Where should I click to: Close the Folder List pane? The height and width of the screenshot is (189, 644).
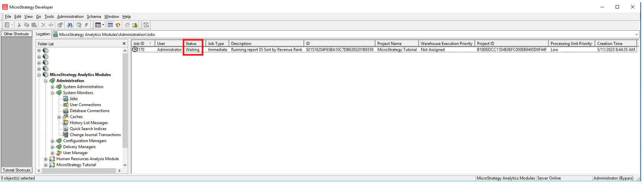(x=124, y=44)
